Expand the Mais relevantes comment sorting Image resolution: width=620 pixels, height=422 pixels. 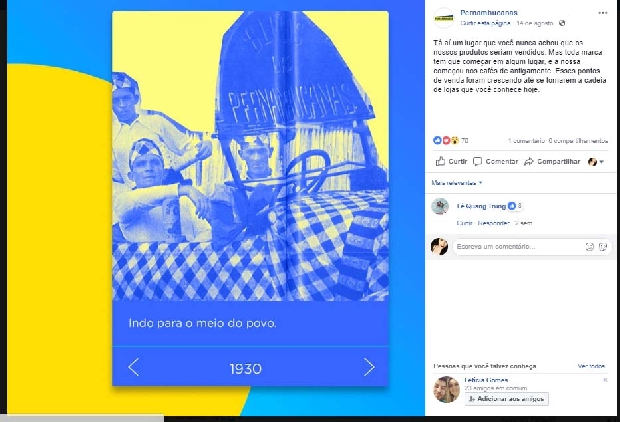[457, 183]
